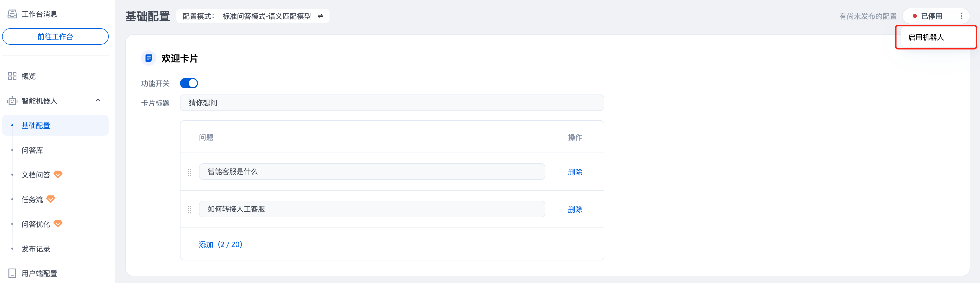The image size is (980, 283).
Task: Open the three-dot more options menu
Action: (961, 16)
